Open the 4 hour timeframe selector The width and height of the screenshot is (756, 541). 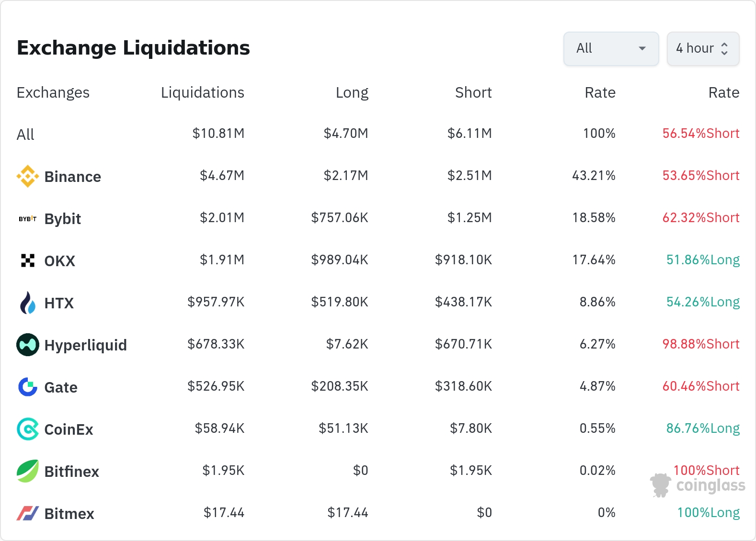click(x=702, y=48)
